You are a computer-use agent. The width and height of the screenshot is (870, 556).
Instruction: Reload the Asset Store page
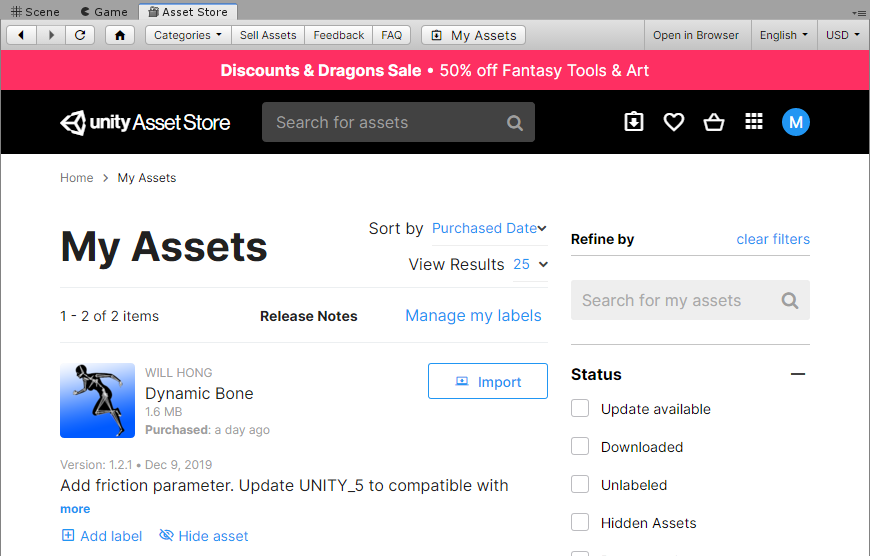pos(80,35)
